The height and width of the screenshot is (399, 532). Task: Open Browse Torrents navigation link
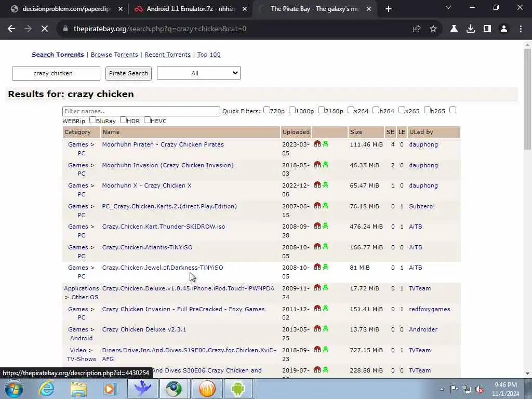click(x=114, y=55)
